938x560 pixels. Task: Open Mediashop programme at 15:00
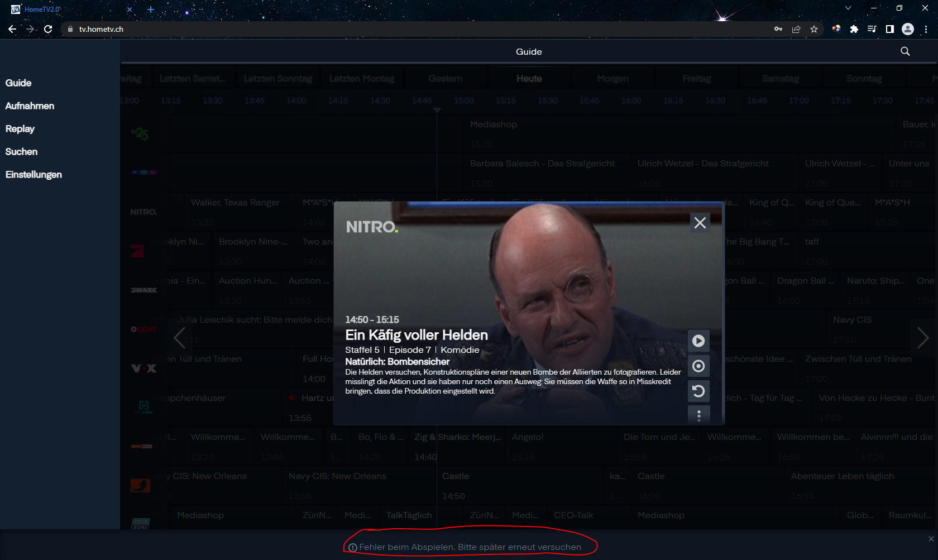(x=680, y=134)
